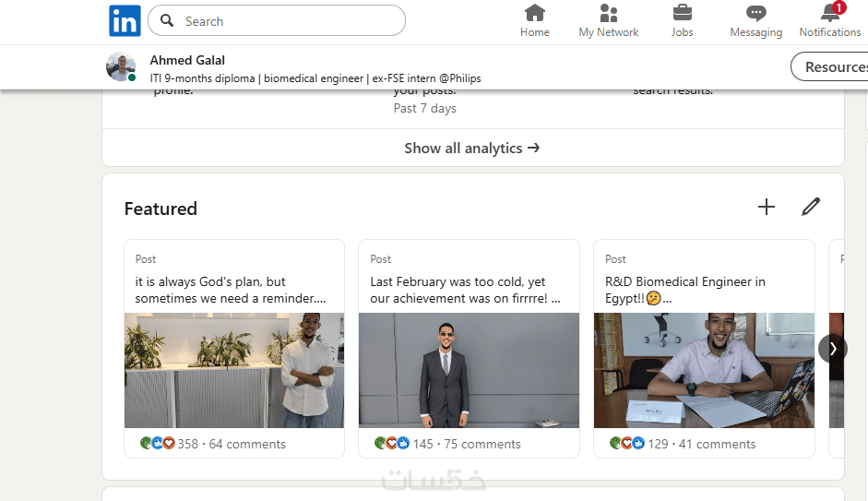Viewport: 868px width, 501px height.
Task: Edit Featured section with pencil icon
Action: pos(811,207)
